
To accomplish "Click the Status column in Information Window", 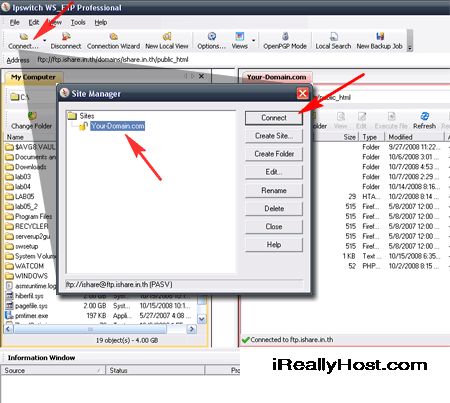I will coord(155,371).
